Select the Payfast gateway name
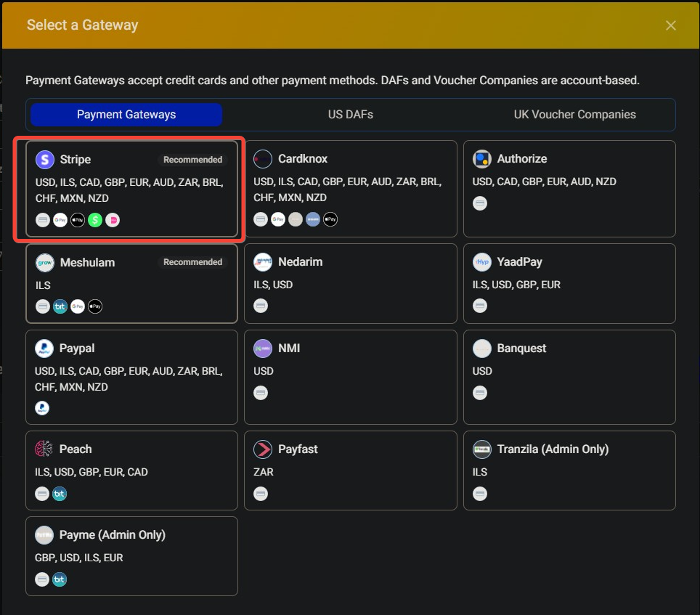 (x=298, y=449)
